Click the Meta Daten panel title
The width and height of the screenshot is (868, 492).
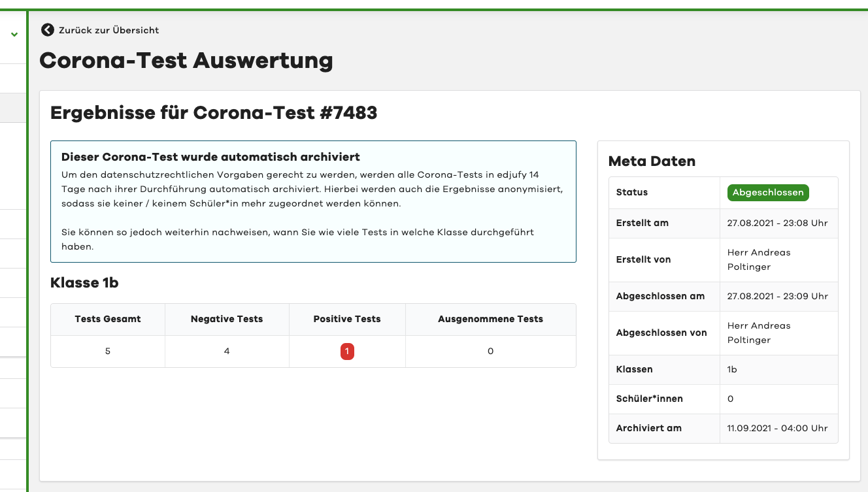[651, 161]
